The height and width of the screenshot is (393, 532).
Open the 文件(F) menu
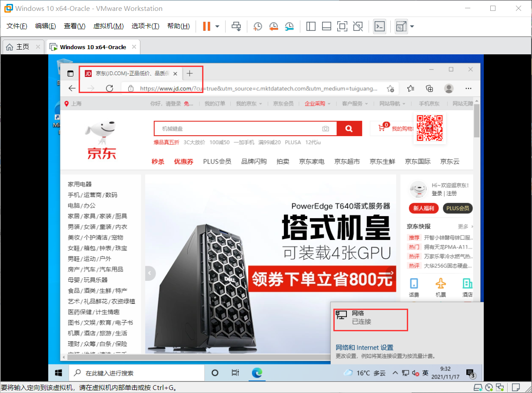point(17,26)
